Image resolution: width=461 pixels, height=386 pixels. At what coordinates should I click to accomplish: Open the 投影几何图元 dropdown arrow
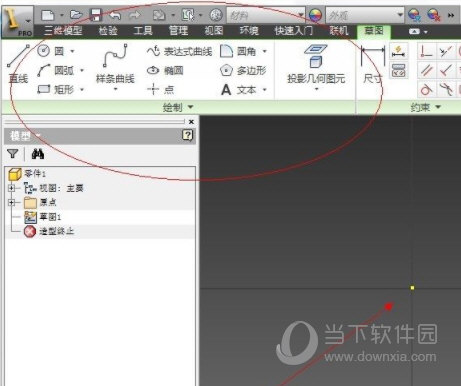tap(316, 89)
